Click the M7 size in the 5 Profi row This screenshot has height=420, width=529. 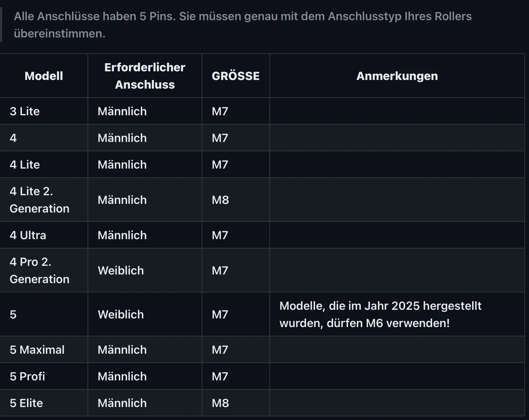tap(220, 376)
